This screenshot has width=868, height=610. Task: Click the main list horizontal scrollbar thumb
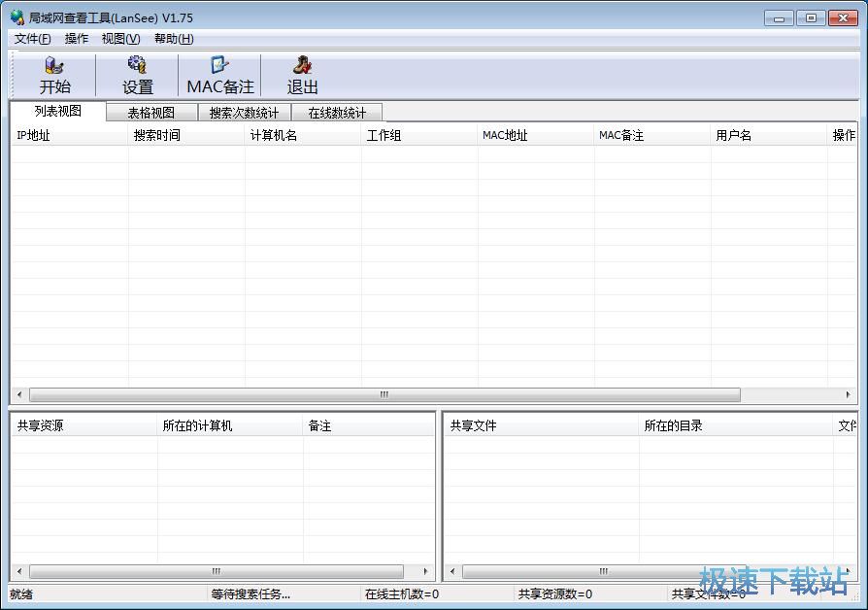click(384, 394)
